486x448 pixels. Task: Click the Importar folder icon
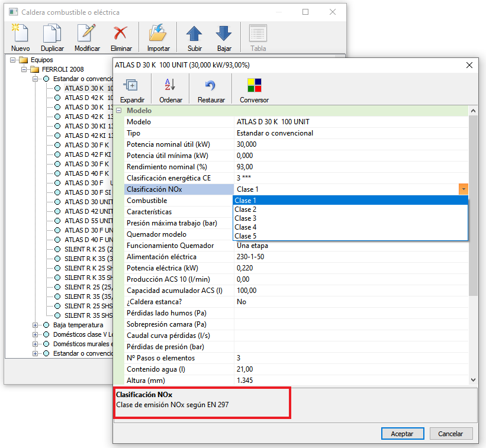tap(158, 33)
